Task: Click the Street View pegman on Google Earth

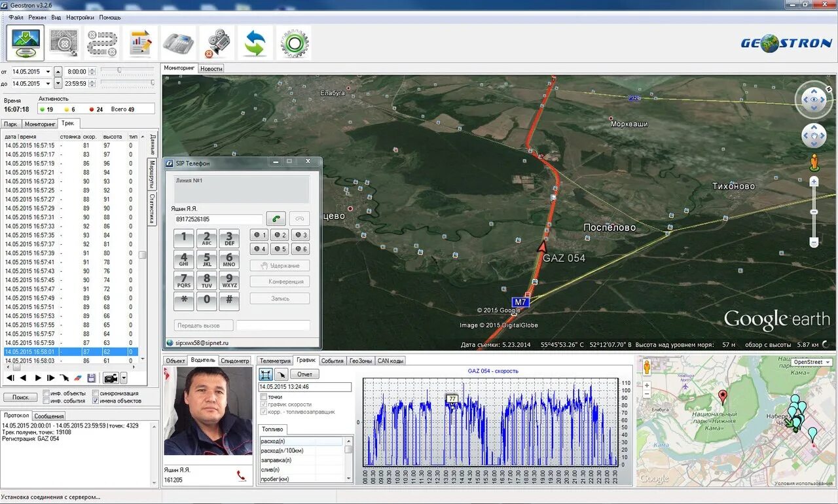Action: [x=814, y=163]
